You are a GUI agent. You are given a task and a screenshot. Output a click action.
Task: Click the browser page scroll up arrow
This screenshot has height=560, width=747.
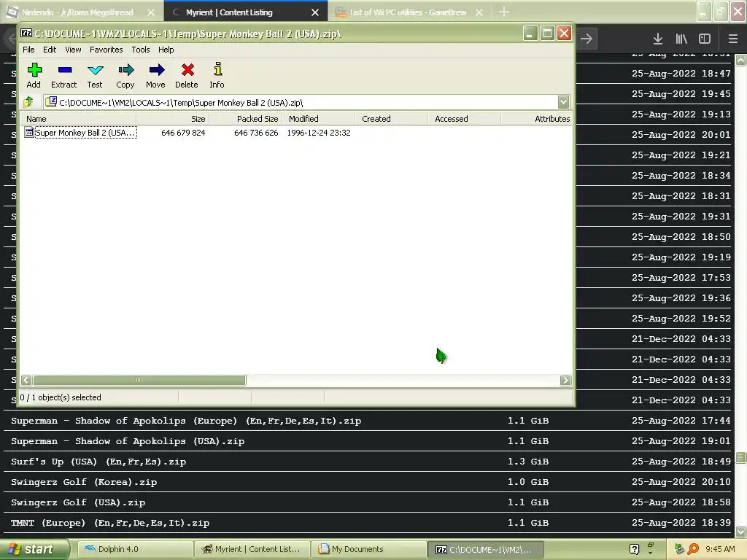click(x=741, y=60)
